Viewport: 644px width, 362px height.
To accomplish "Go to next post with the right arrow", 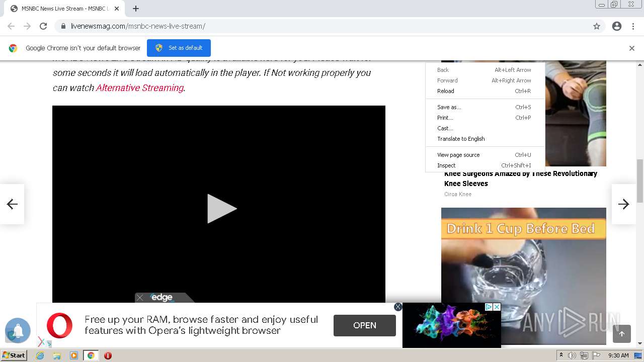I will coord(624,204).
